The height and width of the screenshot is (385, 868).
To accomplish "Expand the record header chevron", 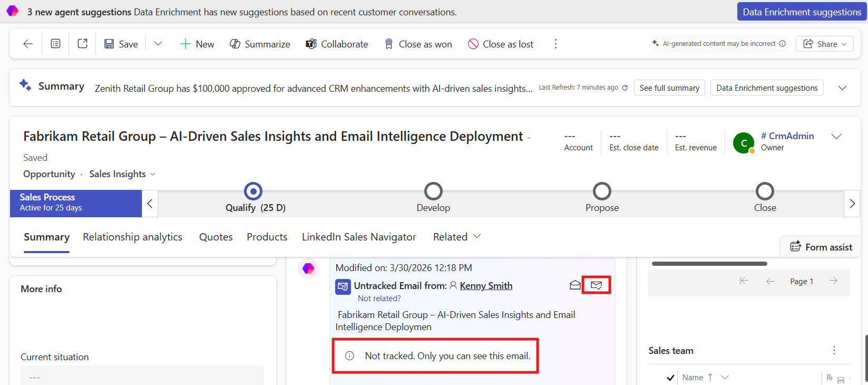I will point(836,137).
